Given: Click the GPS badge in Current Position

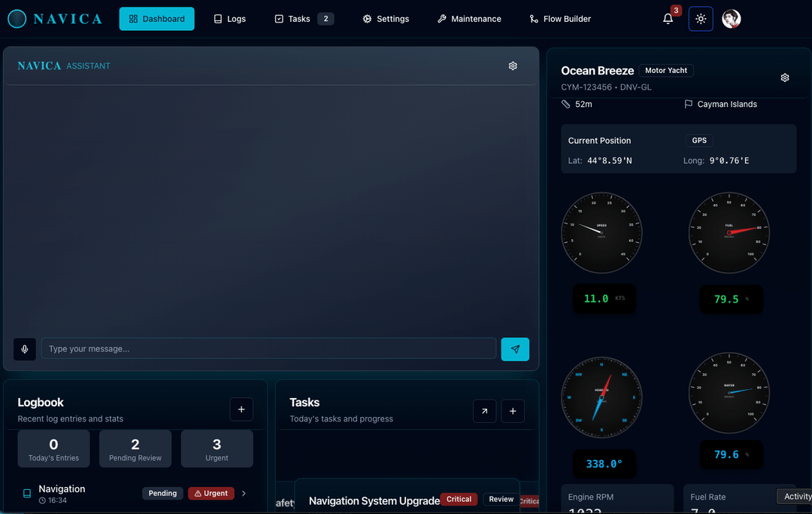Looking at the screenshot, I should click(x=699, y=140).
